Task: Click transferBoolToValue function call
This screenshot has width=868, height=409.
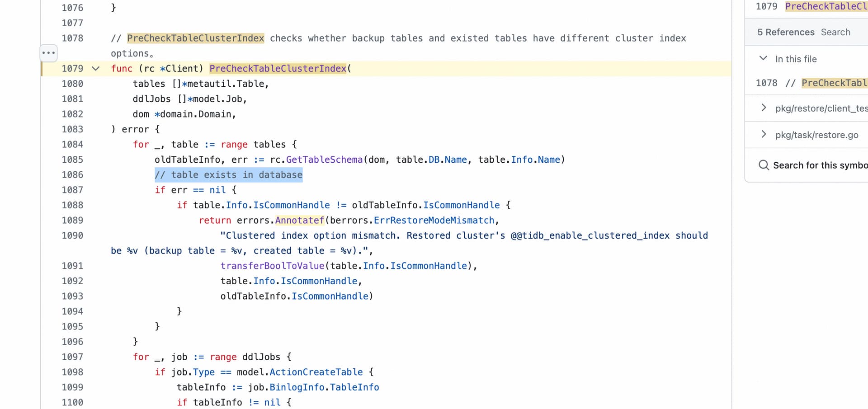Action: (272, 266)
